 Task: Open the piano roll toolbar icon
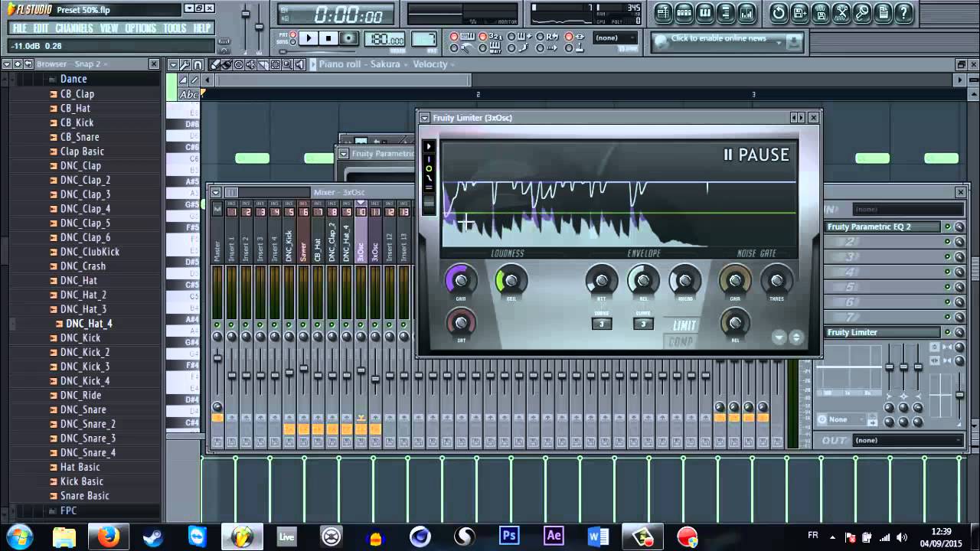click(x=705, y=12)
